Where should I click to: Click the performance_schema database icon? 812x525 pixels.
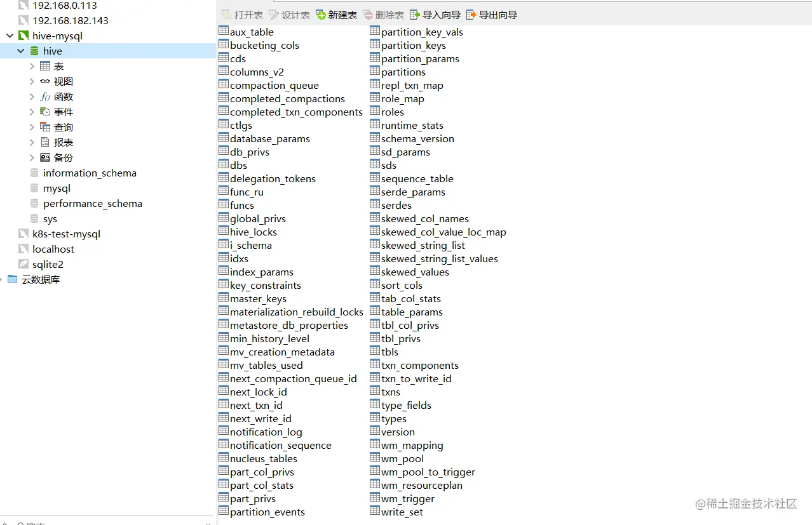[x=34, y=203]
